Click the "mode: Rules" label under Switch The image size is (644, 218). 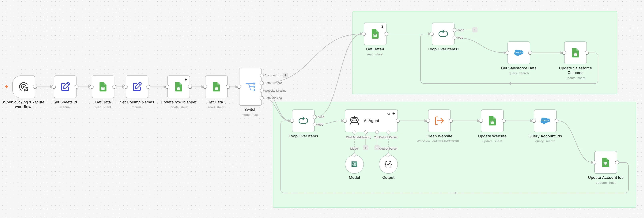[x=250, y=115]
